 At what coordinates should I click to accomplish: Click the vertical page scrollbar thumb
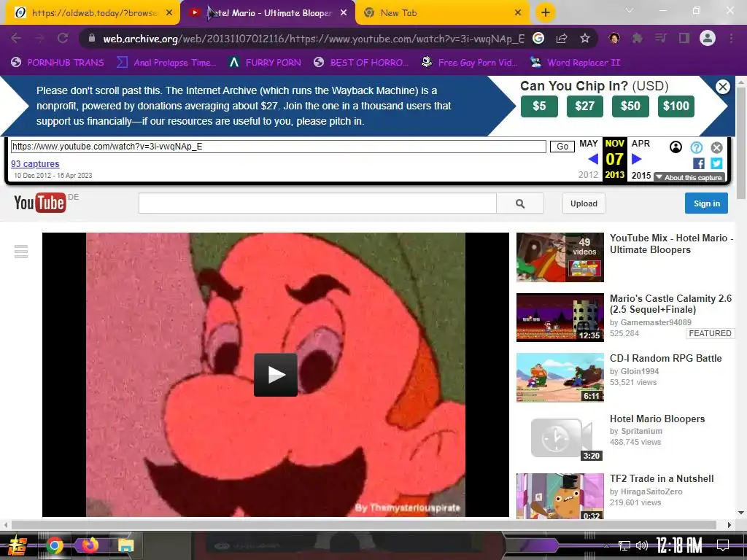(x=741, y=143)
